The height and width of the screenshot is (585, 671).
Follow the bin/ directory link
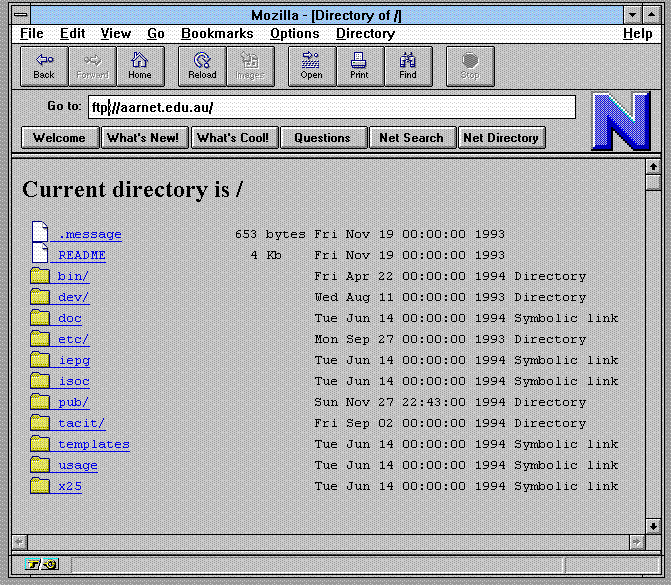tap(74, 276)
